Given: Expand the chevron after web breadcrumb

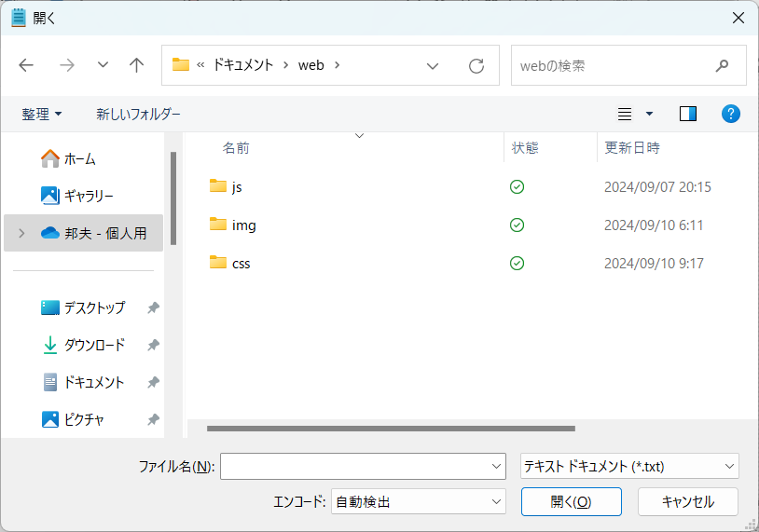Looking at the screenshot, I should (337, 65).
